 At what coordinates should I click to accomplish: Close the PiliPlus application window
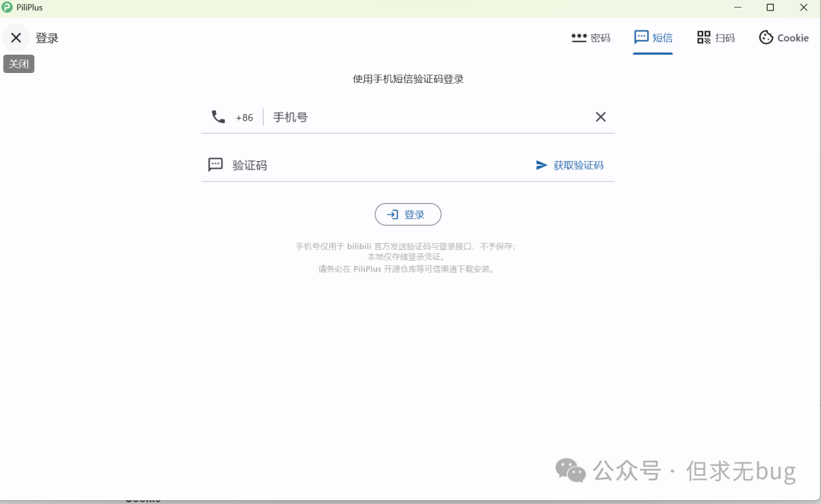(804, 8)
